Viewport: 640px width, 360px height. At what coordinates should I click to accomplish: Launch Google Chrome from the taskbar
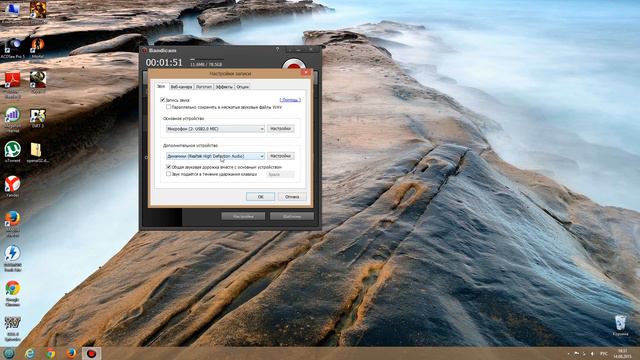pos(50,353)
